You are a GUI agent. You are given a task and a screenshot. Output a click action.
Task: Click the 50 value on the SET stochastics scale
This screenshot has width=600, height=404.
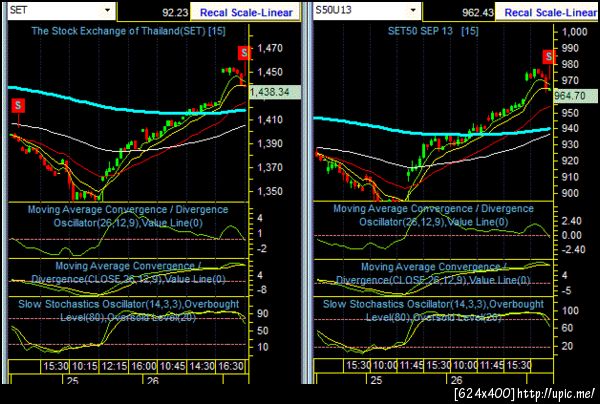click(262, 331)
